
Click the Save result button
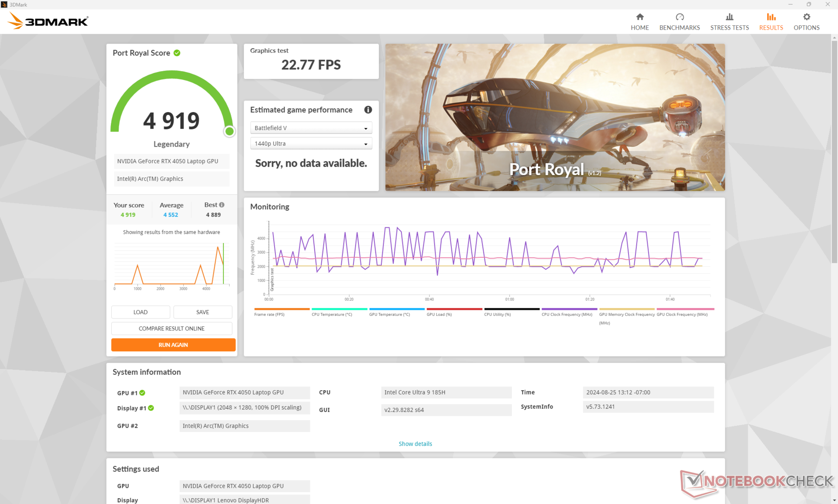[x=203, y=312]
